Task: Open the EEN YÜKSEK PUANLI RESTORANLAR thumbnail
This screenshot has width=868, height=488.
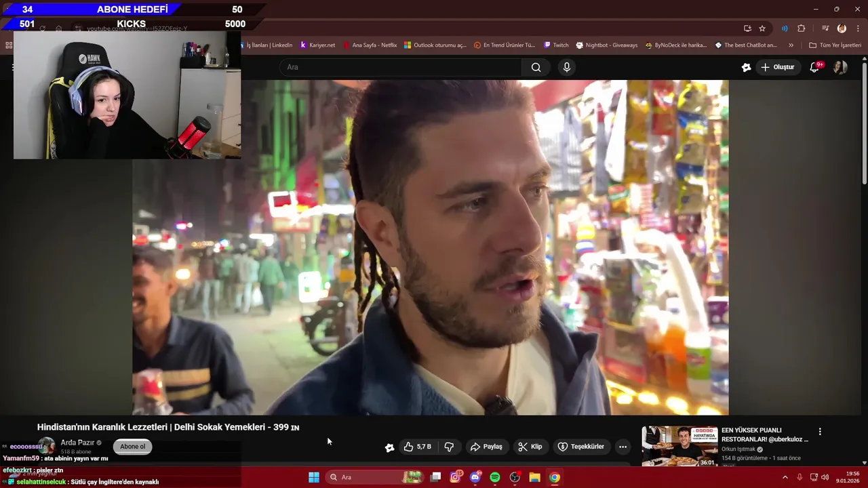Action: [679, 446]
